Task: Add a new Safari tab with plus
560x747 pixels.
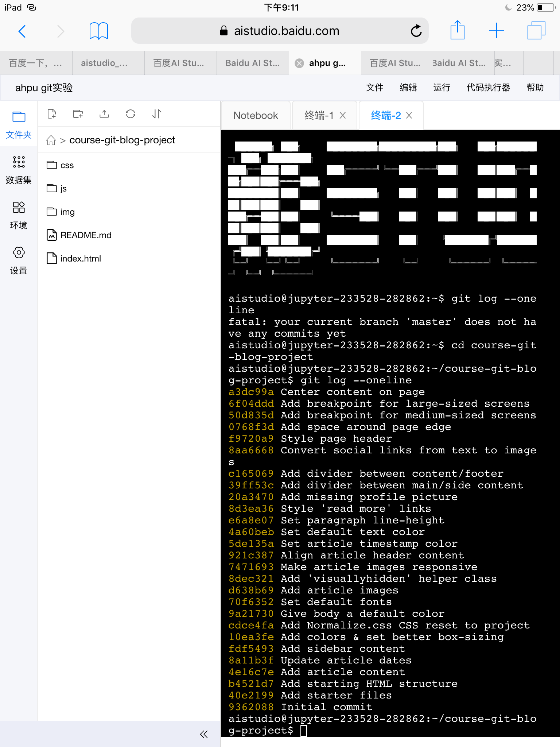Action: pyautogui.click(x=496, y=31)
